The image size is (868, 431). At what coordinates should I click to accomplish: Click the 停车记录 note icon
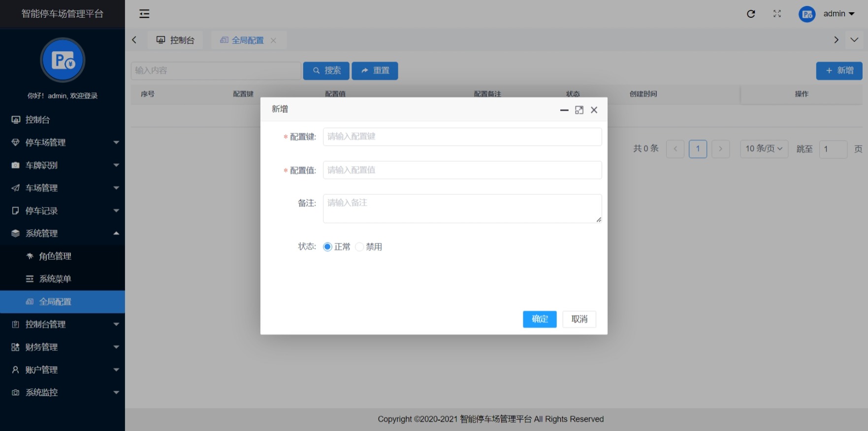click(16, 211)
